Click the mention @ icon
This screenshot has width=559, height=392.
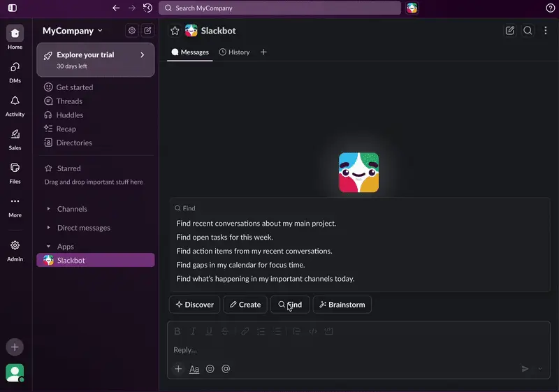point(226,369)
